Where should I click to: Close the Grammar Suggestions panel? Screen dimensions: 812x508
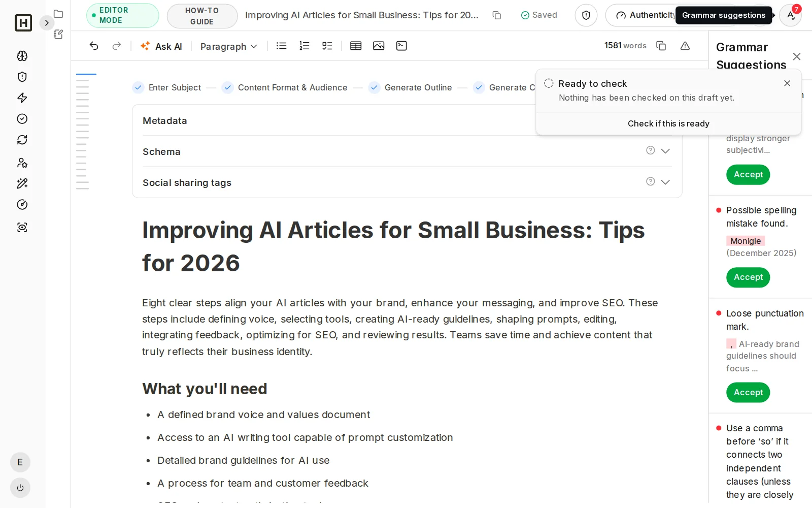pyautogui.click(x=797, y=56)
